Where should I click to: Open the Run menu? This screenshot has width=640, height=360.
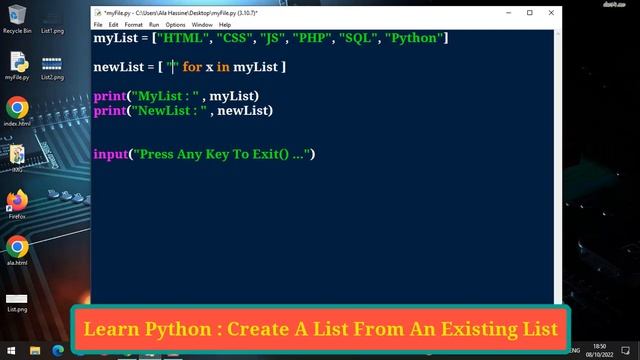click(x=154, y=25)
